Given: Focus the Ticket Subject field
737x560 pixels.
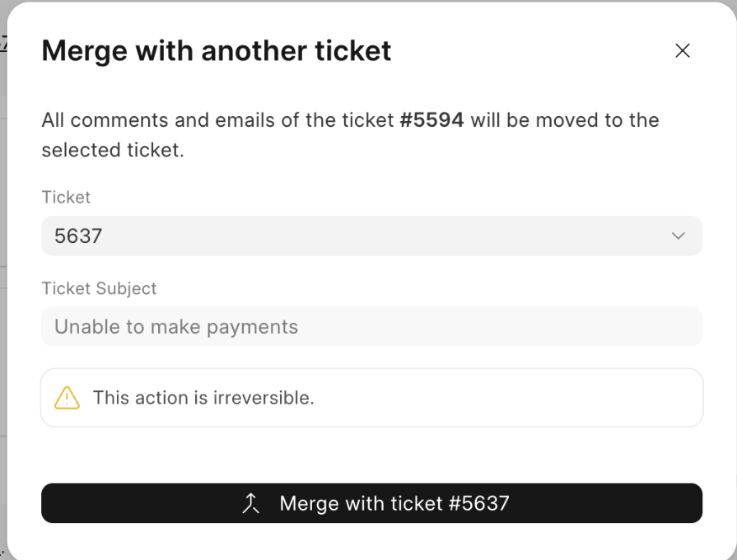Looking at the screenshot, I should [371, 326].
